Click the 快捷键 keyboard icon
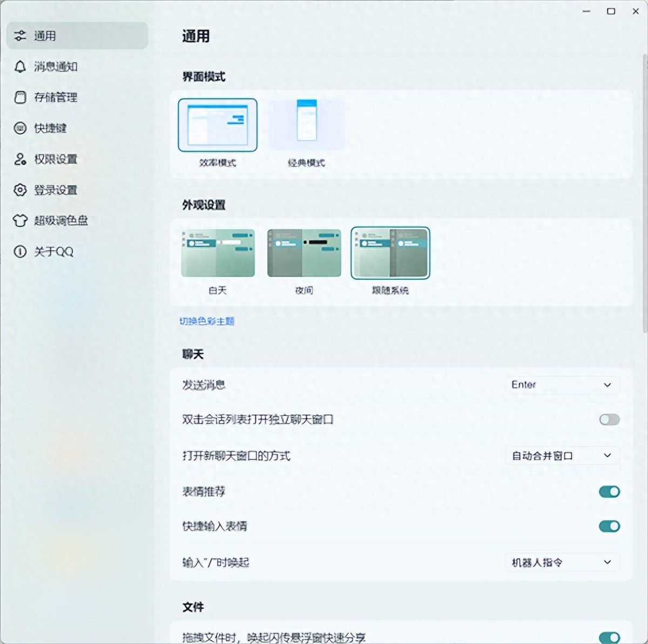 pos(20,128)
